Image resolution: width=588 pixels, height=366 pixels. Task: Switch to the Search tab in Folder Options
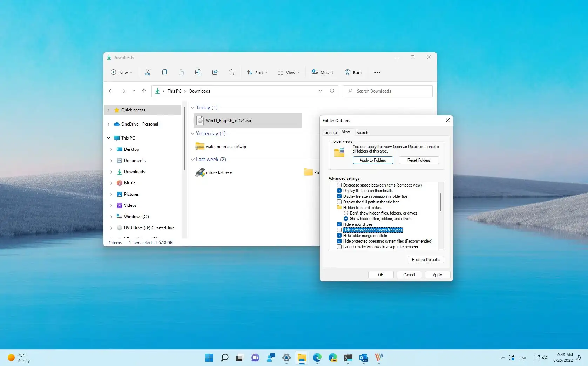point(362,132)
